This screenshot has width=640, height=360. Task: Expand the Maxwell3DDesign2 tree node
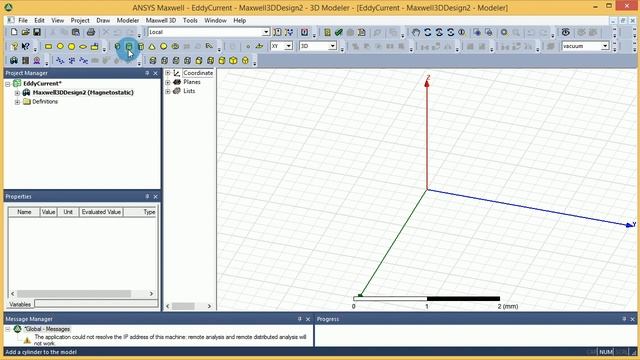pyautogui.click(x=17, y=93)
